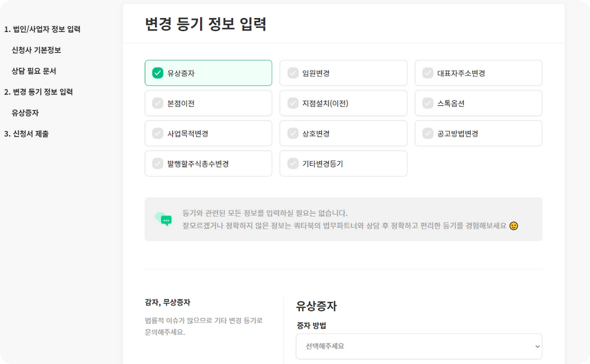Viewport: 590px width, 364px height.
Task: Select the 발행할주식총수변경 checkbox
Action: tap(208, 163)
